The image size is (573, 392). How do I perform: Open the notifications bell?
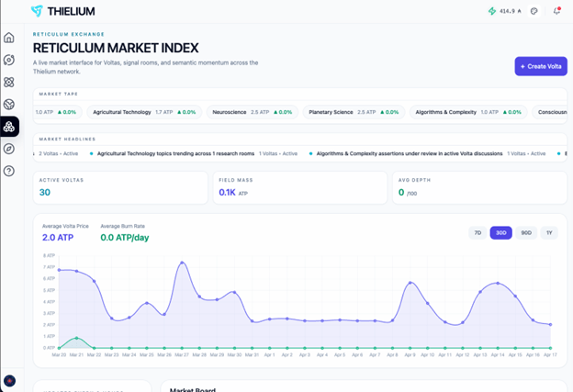point(556,11)
